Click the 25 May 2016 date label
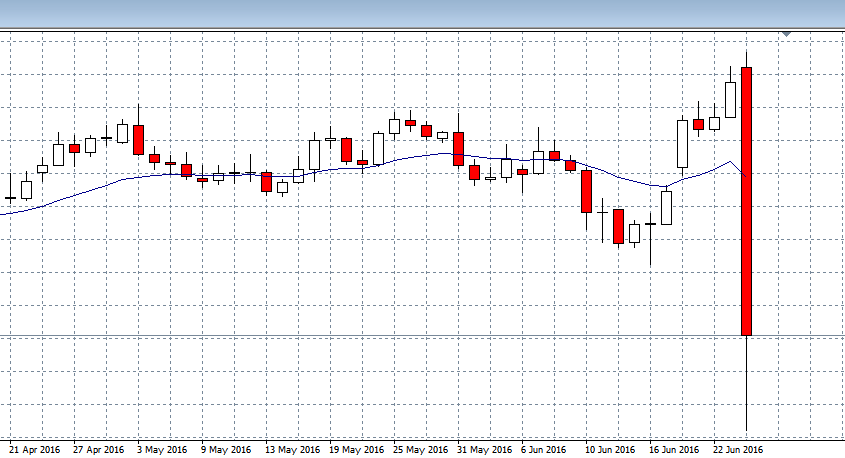The height and width of the screenshot is (458, 845). tap(420, 450)
